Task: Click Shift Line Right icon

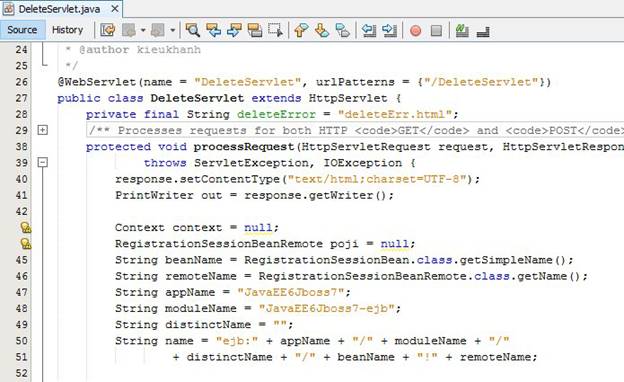Action: (390, 30)
